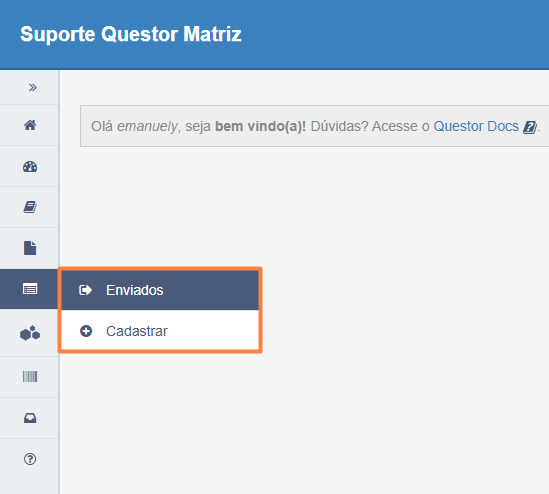Click the Cadastrar plus circle icon

click(86, 331)
